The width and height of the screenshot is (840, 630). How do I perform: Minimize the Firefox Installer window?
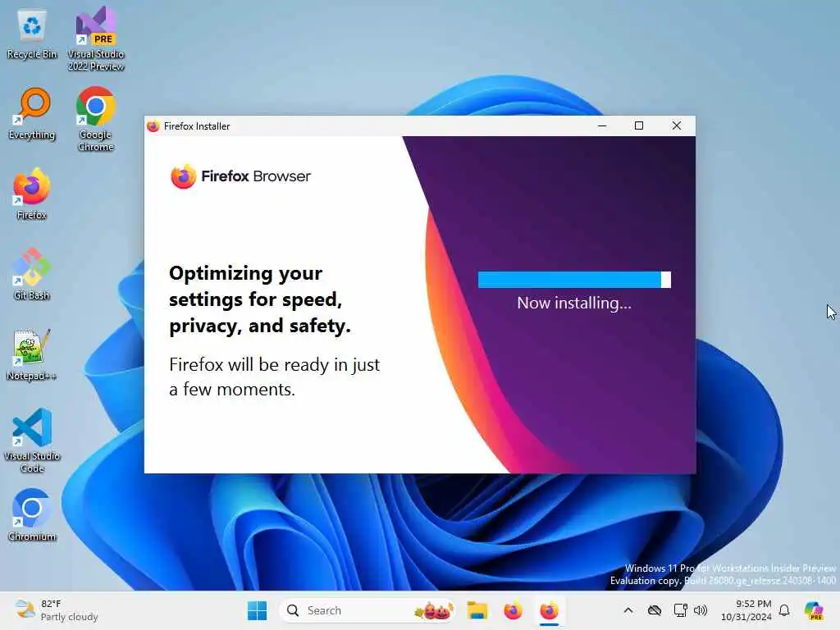[602, 126]
